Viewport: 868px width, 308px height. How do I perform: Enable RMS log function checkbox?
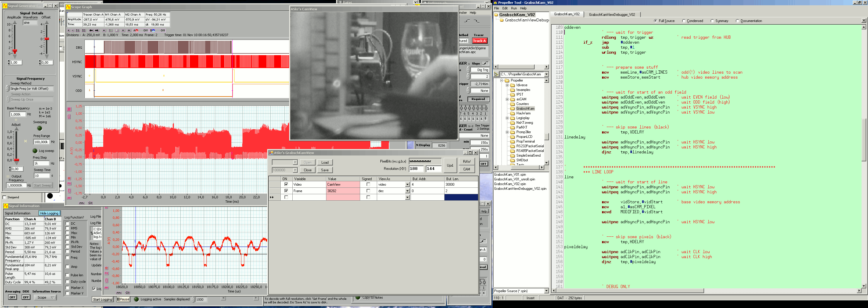click(67, 228)
